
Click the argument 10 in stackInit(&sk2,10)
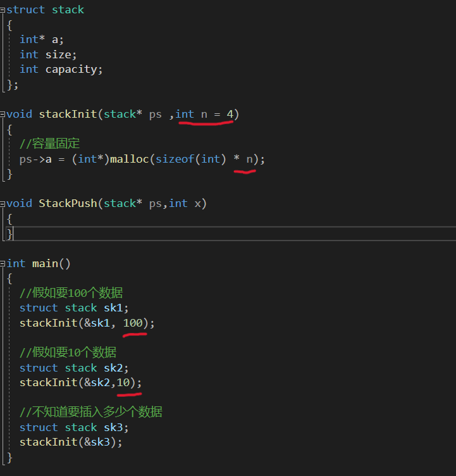tap(123, 382)
